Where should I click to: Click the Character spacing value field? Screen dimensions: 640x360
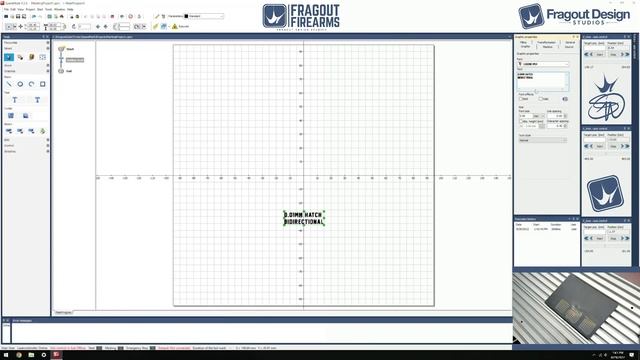555,126
